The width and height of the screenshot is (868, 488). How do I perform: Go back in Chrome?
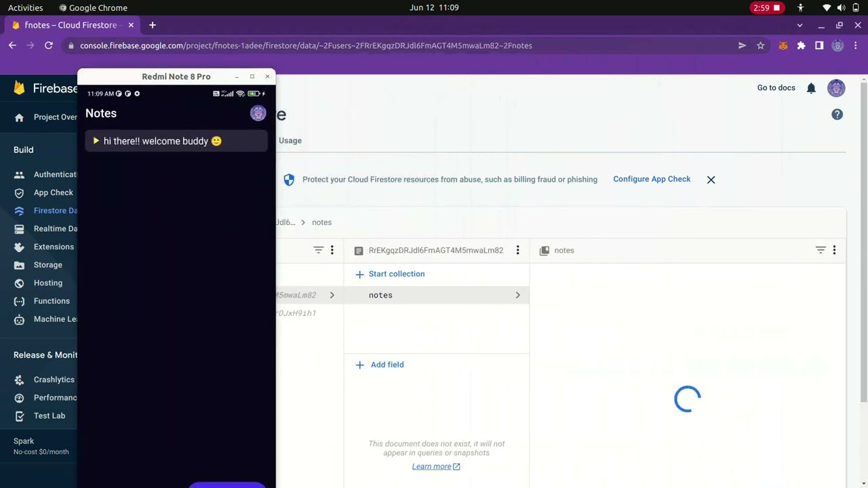tap(12, 45)
